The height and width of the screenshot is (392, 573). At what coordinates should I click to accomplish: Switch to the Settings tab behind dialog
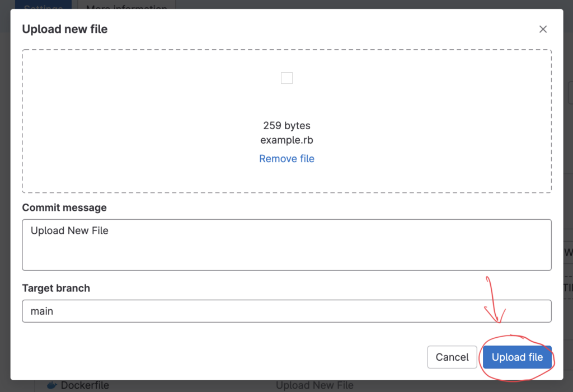pyautogui.click(x=44, y=4)
